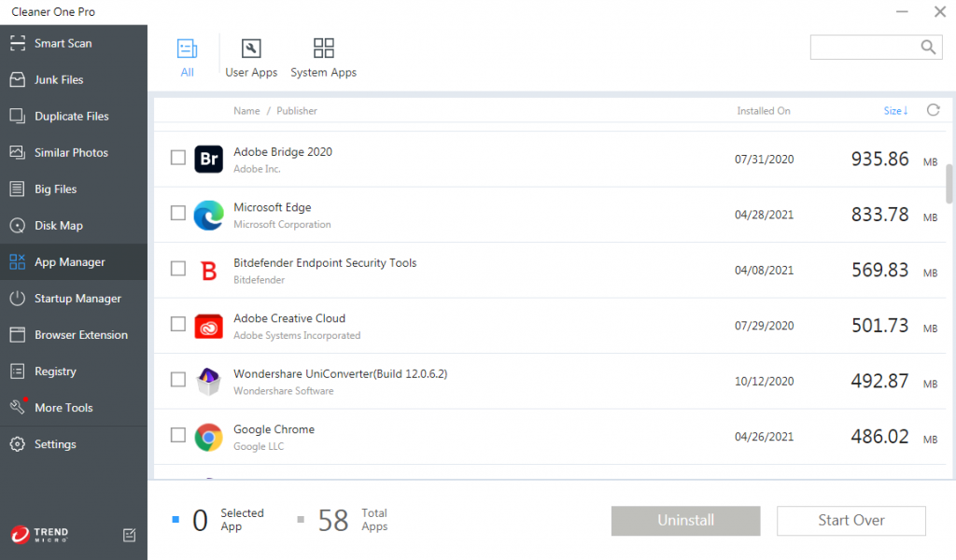This screenshot has width=956, height=560.
Task: Click the Wondershare UniConverter icon
Action: pos(208,382)
